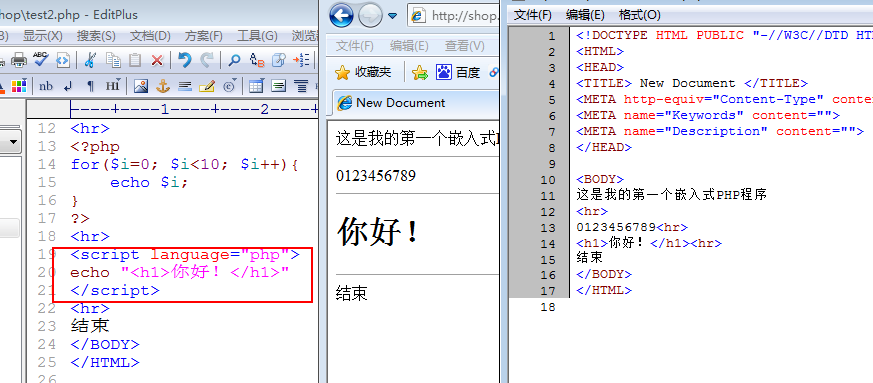
Task: Click '<?php' on line 13
Action: (95, 147)
